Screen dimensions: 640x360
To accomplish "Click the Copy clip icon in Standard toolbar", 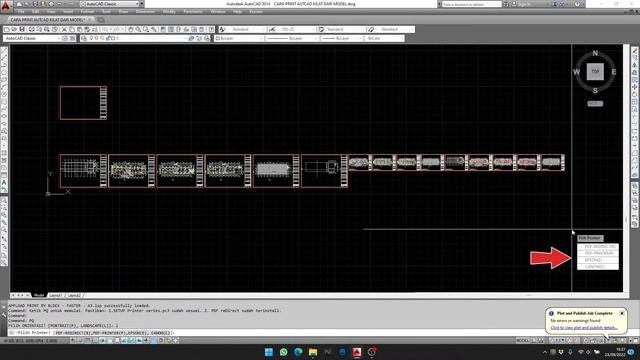I will tap(72, 29).
